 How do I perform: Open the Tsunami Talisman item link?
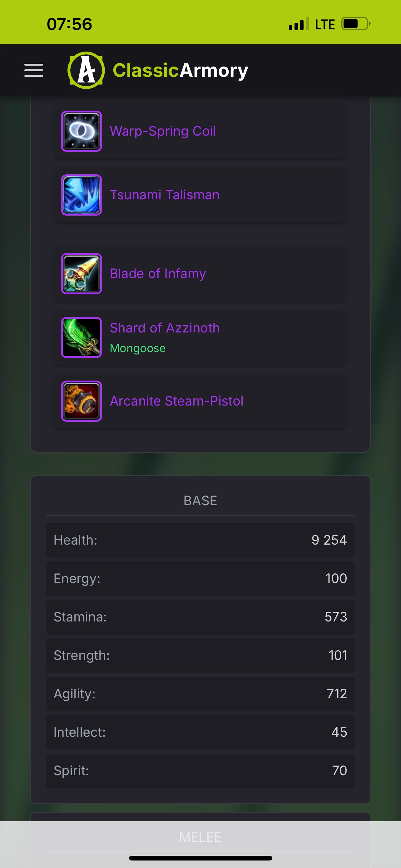(x=165, y=195)
